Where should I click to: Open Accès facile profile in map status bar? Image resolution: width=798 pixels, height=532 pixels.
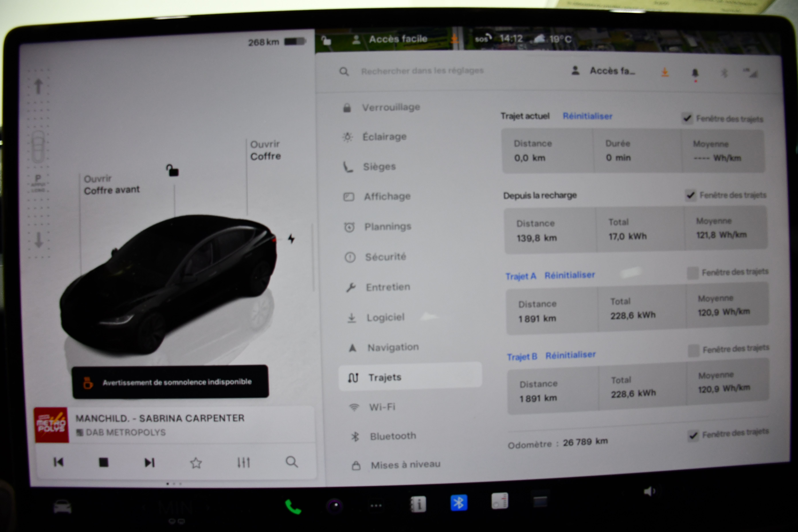390,39
